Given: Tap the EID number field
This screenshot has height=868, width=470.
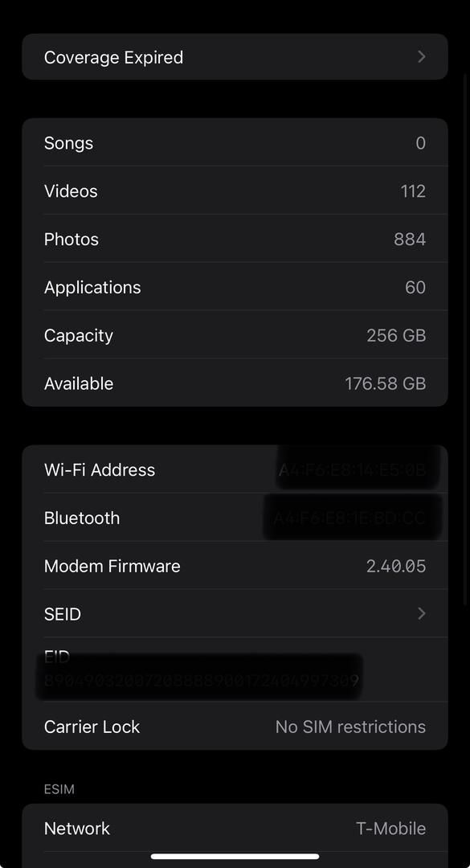Looking at the screenshot, I should tap(201, 680).
